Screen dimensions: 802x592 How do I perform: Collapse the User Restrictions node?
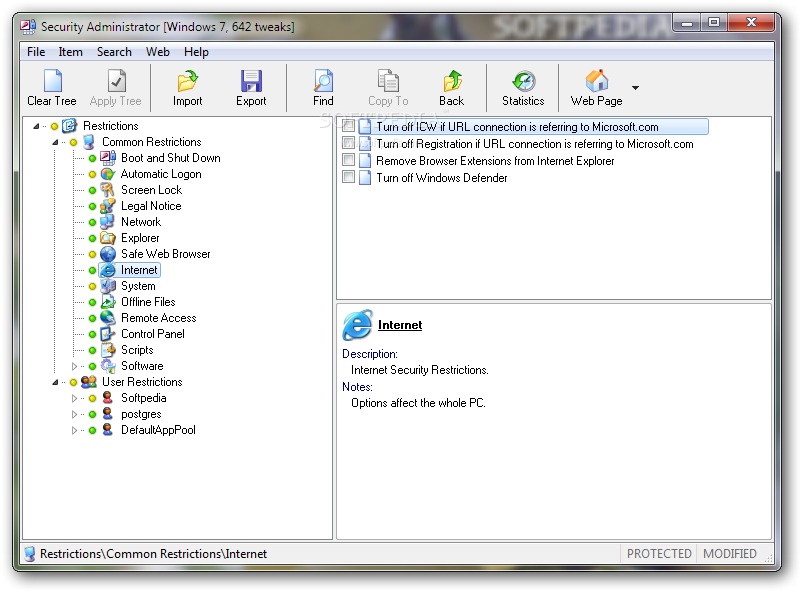tap(55, 382)
